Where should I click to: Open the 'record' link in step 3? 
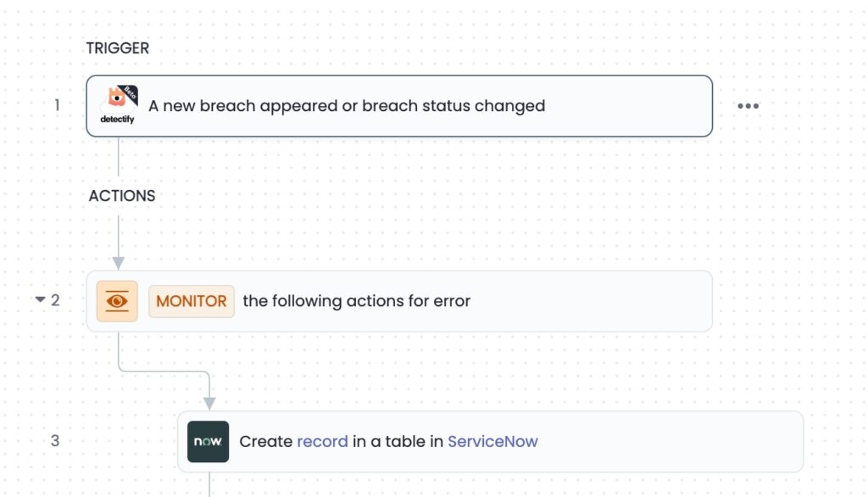[323, 442]
